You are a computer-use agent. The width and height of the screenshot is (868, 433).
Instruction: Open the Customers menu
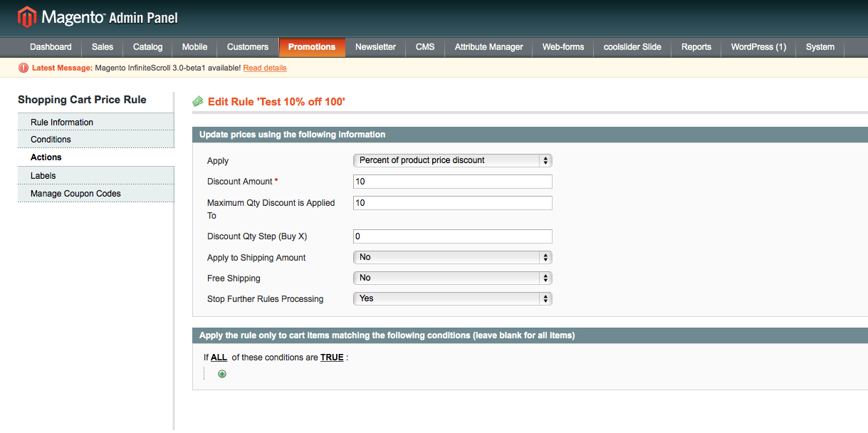pyautogui.click(x=248, y=47)
